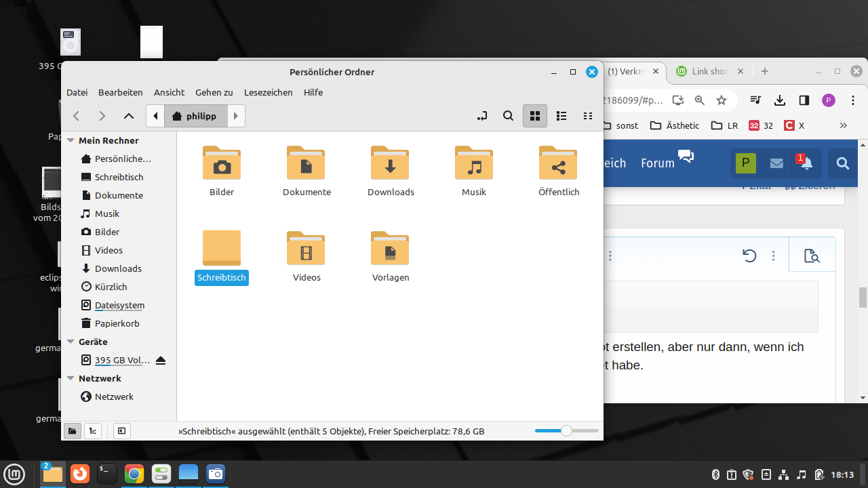Show places in sidebar button

click(72, 431)
